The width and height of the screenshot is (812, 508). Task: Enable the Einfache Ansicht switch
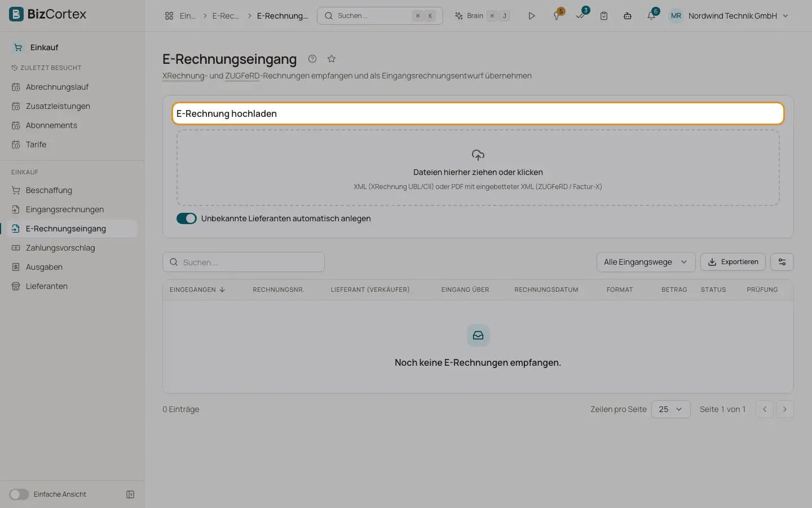click(x=19, y=494)
